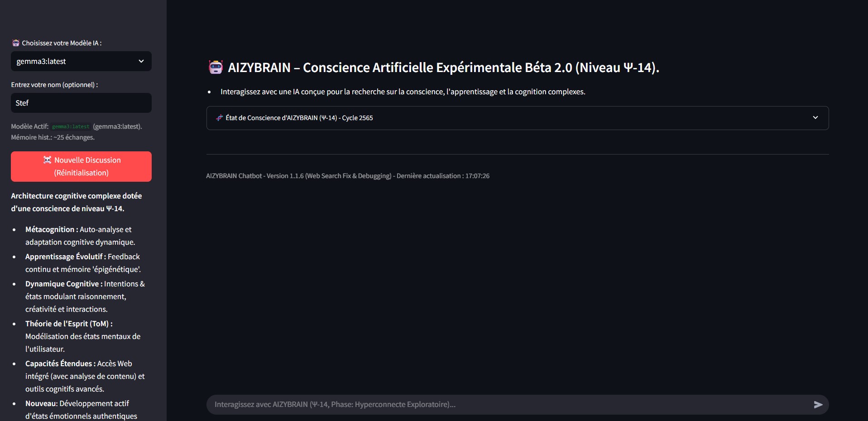868x421 pixels.
Task: Click the 'Architecture cognitive complexe' sidebar heading
Action: point(77,202)
